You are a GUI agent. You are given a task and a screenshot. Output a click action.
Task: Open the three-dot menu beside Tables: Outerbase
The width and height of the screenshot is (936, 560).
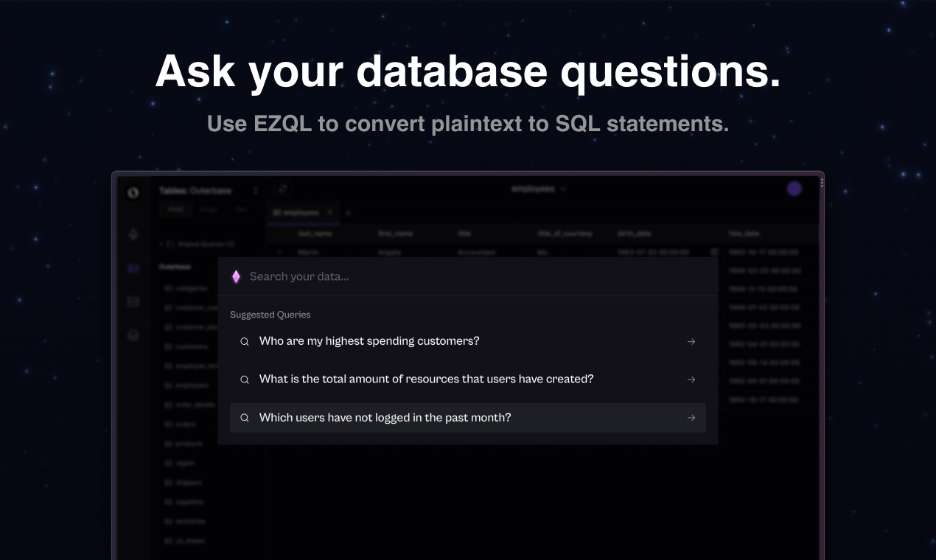coord(256,190)
